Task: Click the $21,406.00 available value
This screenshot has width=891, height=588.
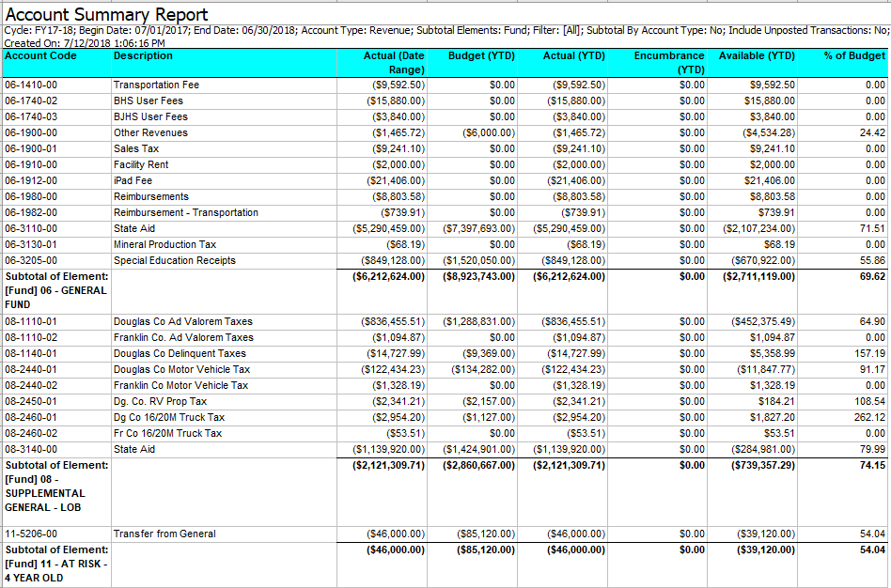Action: (x=770, y=180)
